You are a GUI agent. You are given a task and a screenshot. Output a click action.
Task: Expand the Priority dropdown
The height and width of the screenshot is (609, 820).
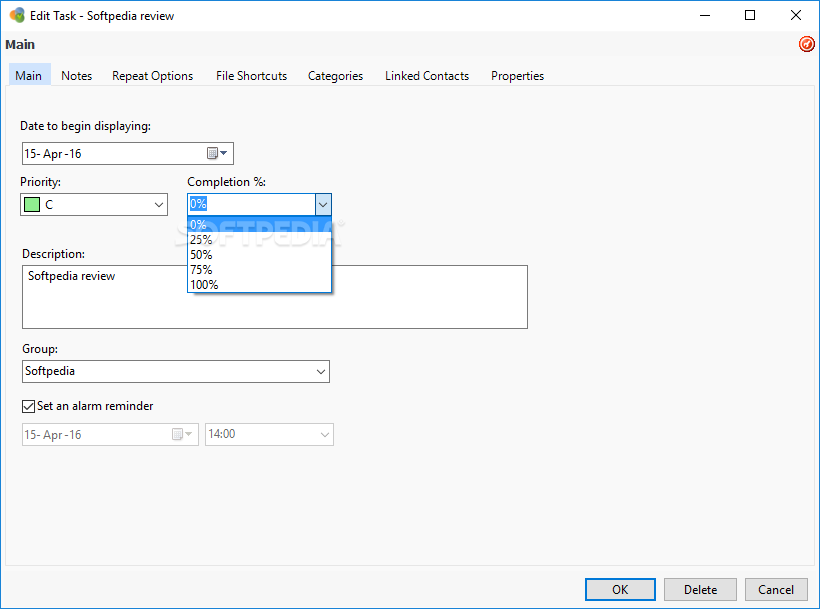(159, 205)
